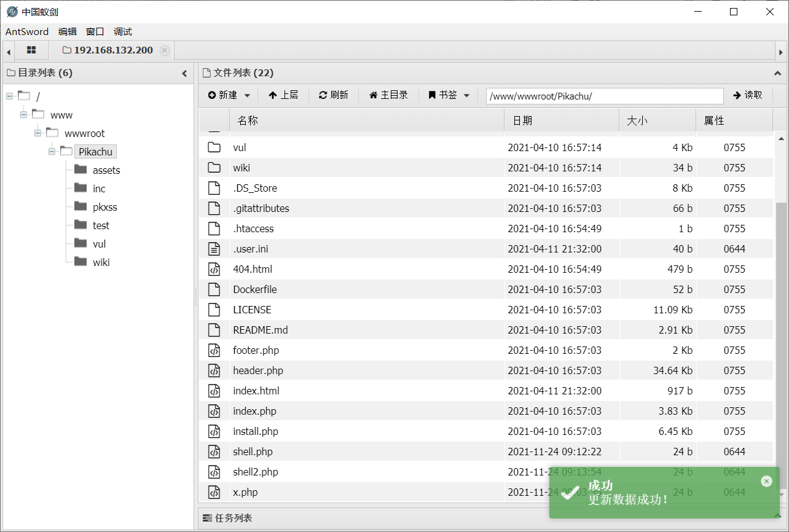Click the file path input field

pos(604,96)
